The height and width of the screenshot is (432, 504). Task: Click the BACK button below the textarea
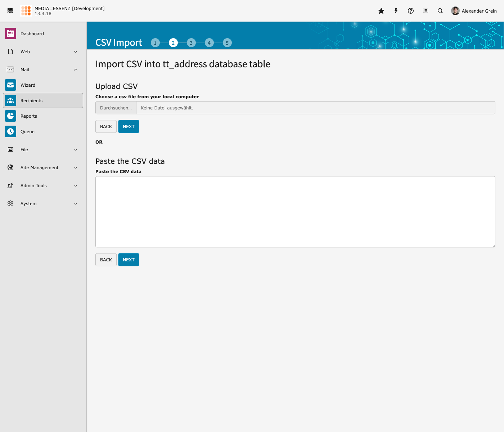tap(106, 260)
